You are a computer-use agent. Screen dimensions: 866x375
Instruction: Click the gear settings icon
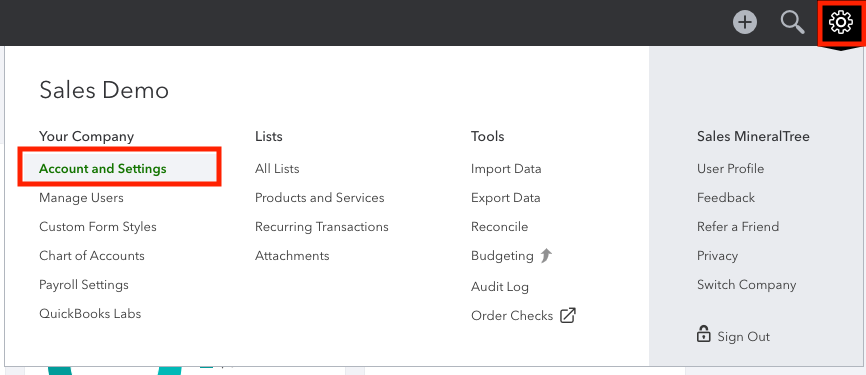coord(841,23)
